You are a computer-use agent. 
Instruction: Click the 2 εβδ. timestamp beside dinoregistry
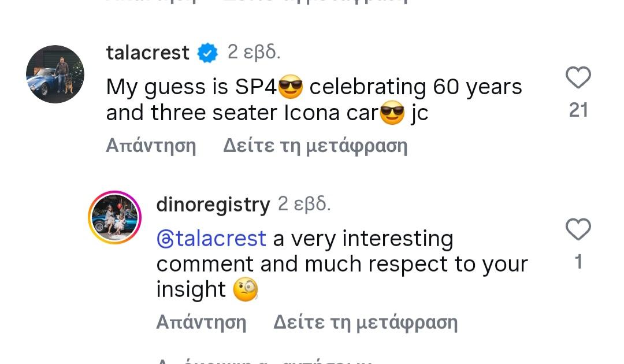pos(304,204)
